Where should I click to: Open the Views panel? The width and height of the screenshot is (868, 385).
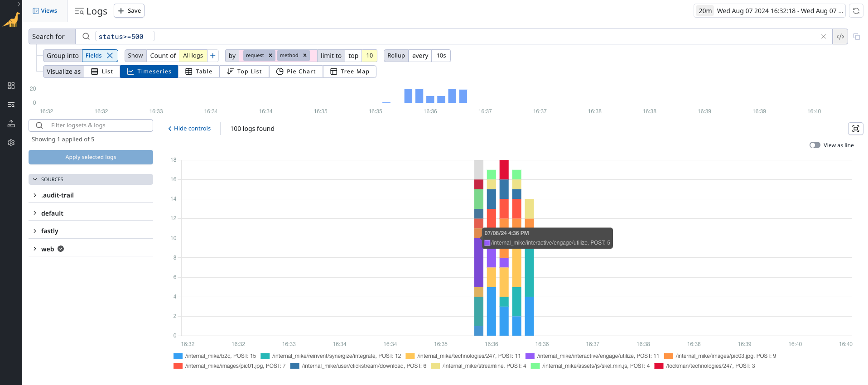45,11
